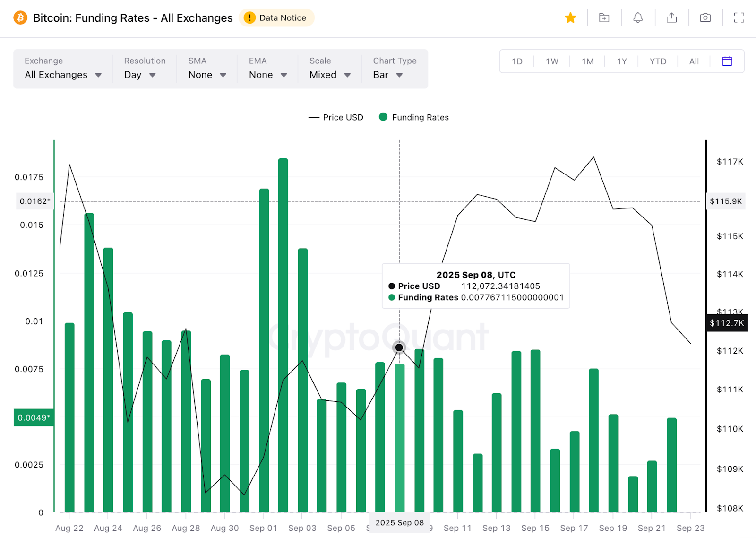Screen dimensions: 756x538
Task: Click the 0.0049* axis value tag
Action: [34, 417]
